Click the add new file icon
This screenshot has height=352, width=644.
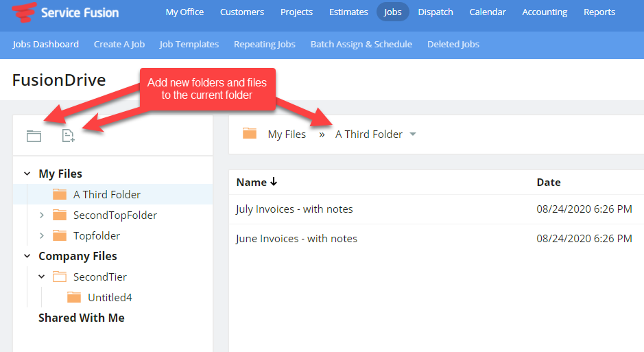coord(68,136)
